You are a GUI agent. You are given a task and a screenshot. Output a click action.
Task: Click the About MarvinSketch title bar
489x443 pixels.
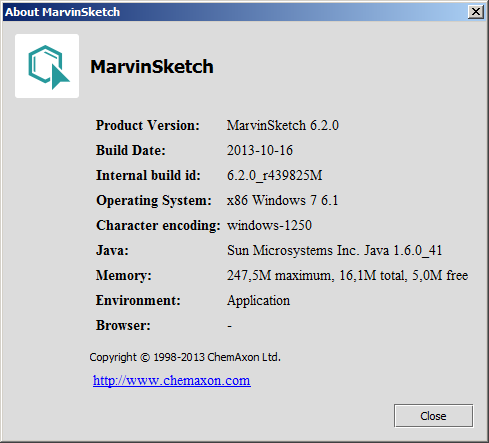[x=233, y=12]
